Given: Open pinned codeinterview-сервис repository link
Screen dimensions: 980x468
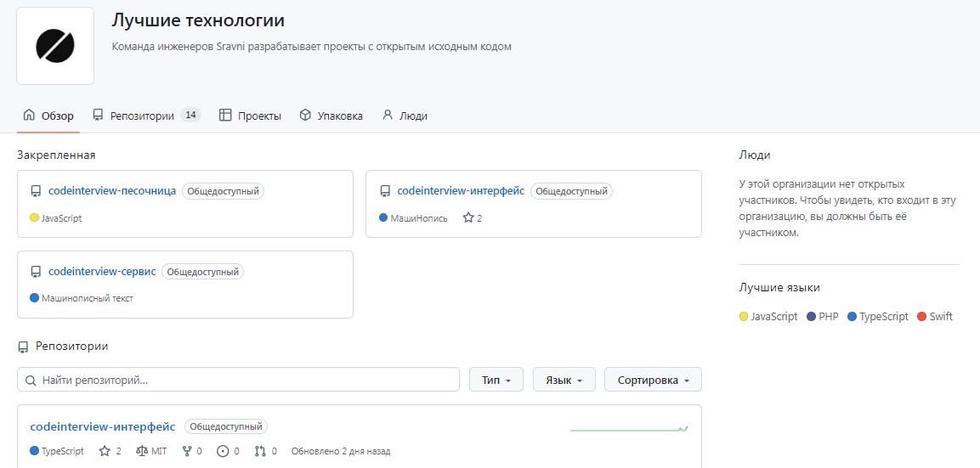Looking at the screenshot, I should point(102,272).
